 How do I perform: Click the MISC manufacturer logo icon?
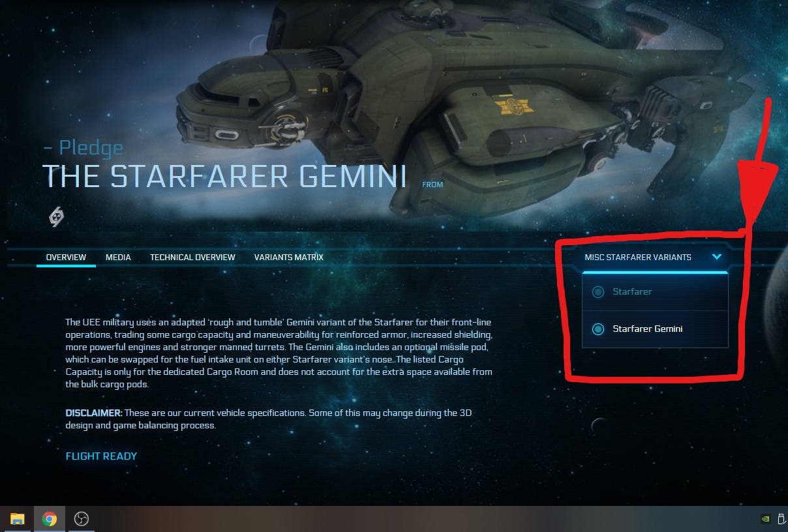(57, 216)
